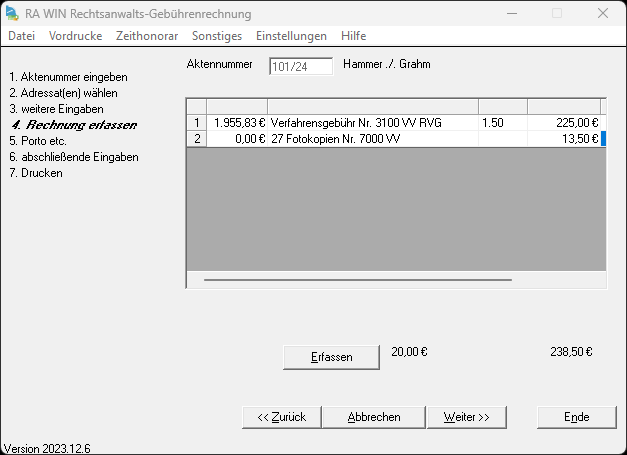Open the Zeithonorar menu
This screenshot has width=627, height=455.
[147, 36]
